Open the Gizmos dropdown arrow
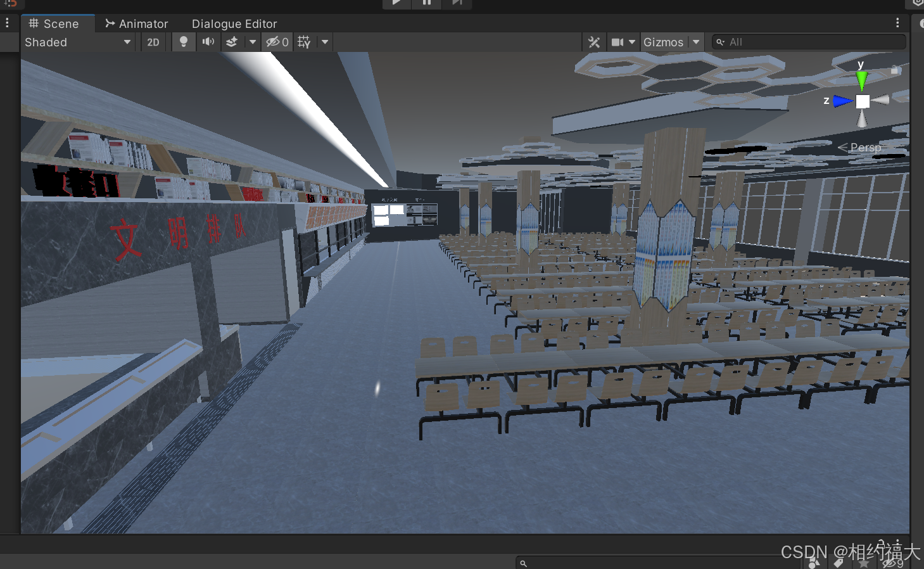Image resolution: width=924 pixels, height=569 pixels. tap(696, 42)
